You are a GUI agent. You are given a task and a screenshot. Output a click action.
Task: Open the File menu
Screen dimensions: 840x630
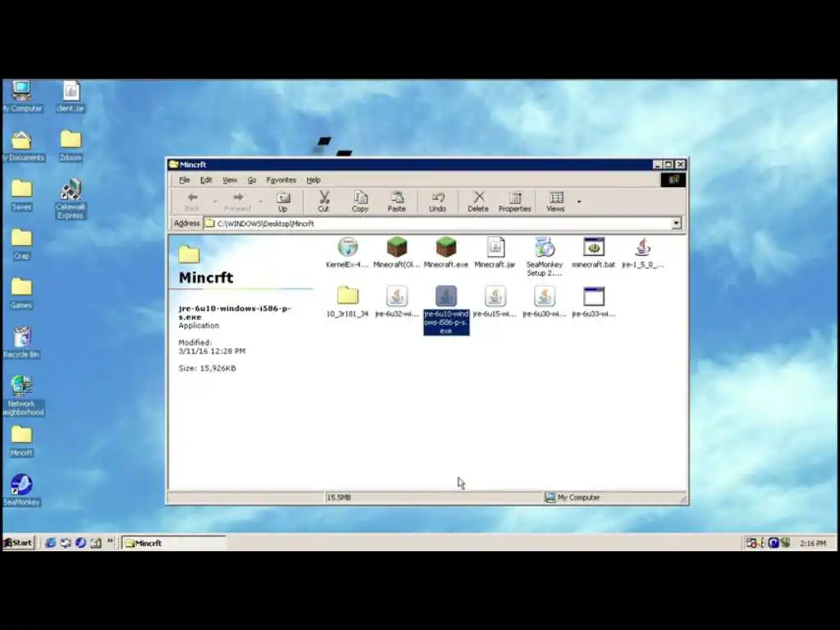coord(185,180)
